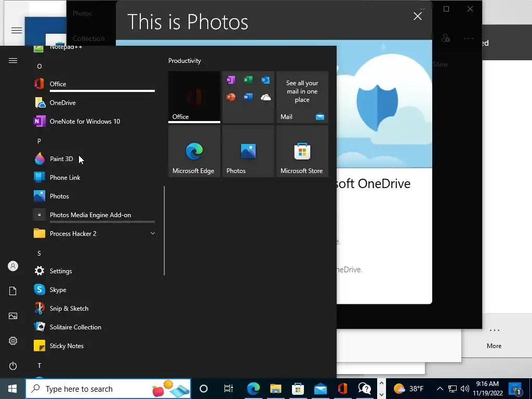Screen dimensions: 532x399
Task: Open the Microsoft Edge tile
Action: pos(194,151)
